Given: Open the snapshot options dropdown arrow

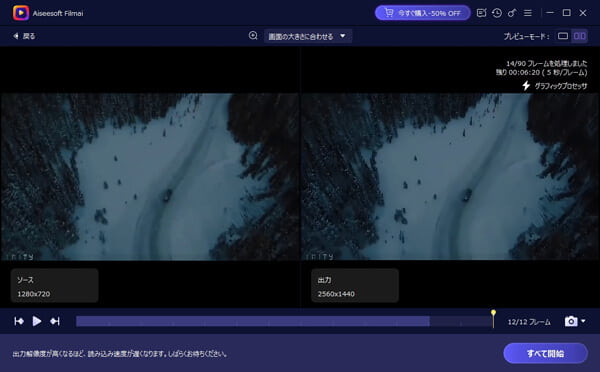Looking at the screenshot, I should [x=583, y=321].
